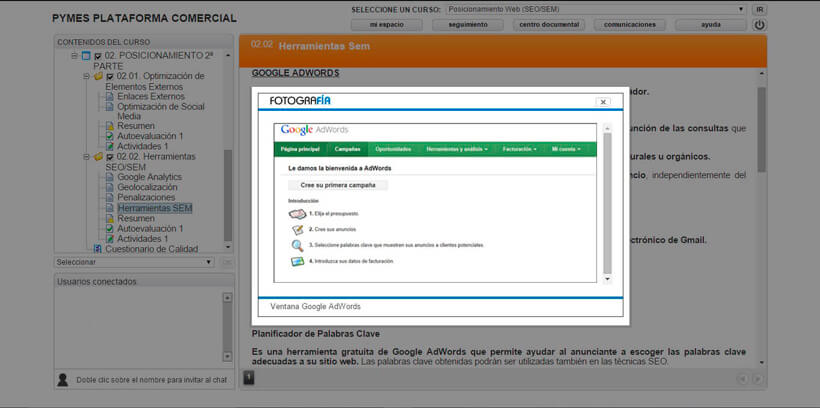Click the previous page arrow at bottom right

coord(742,379)
